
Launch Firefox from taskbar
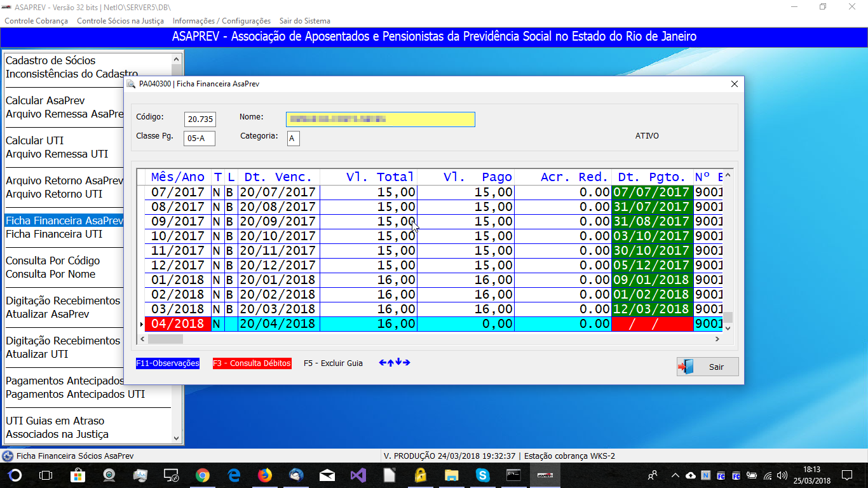pyautogui.click(x=265, y=475)
